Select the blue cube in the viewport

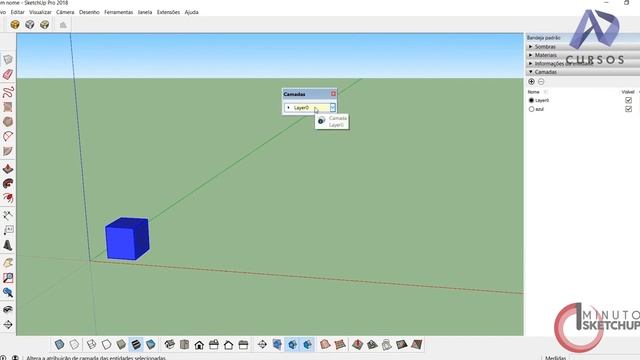pyautogui.click(x=127, y=239)
